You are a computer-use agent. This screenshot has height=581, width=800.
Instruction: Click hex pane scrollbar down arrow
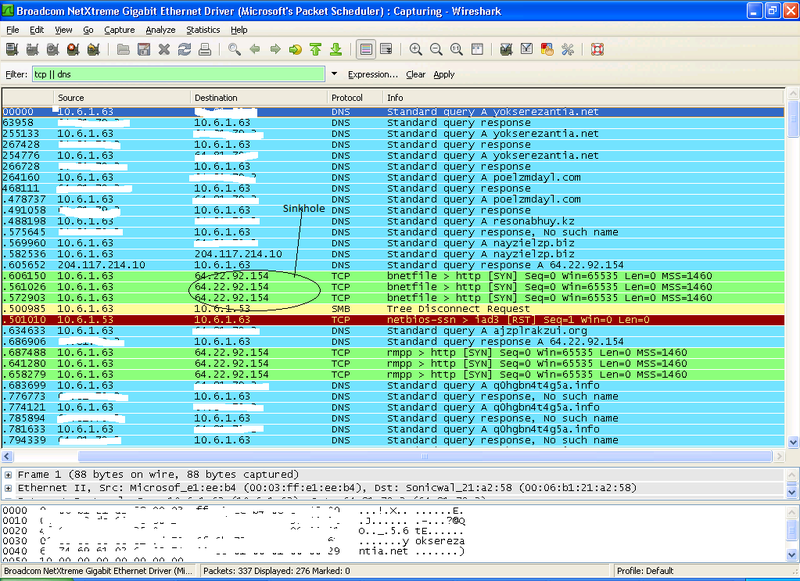792,554
